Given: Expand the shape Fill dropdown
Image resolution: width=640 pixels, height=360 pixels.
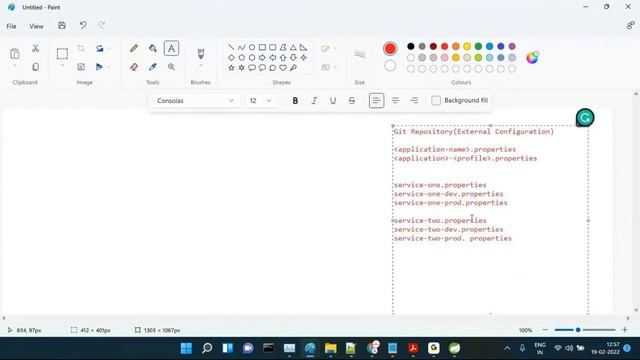Looking at the screenshot, I should [x=335, y=67].
